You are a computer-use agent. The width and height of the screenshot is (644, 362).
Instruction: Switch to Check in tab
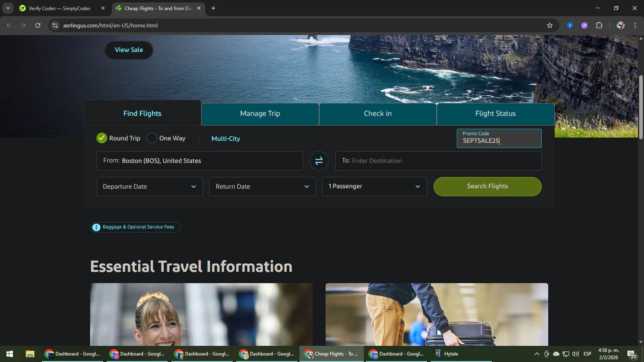[378, 114]
